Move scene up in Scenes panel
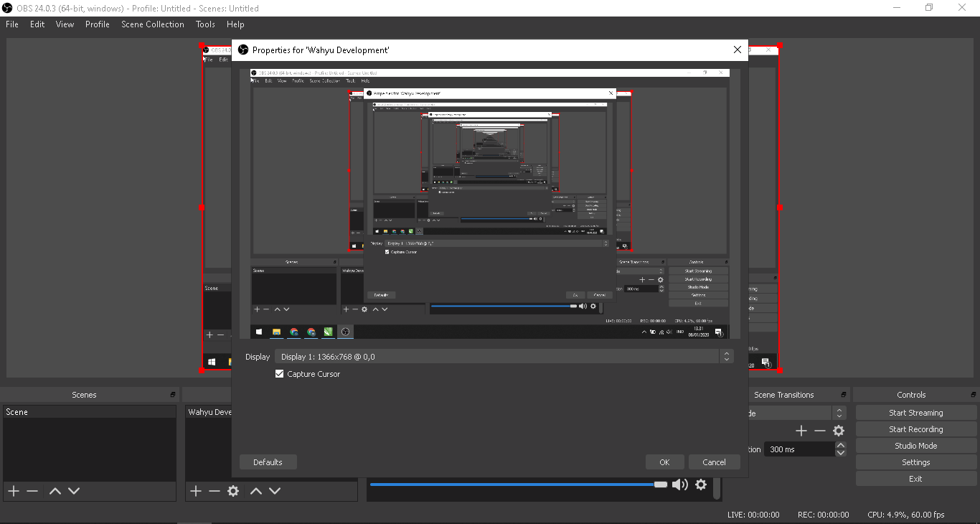 tap(55, 491)
